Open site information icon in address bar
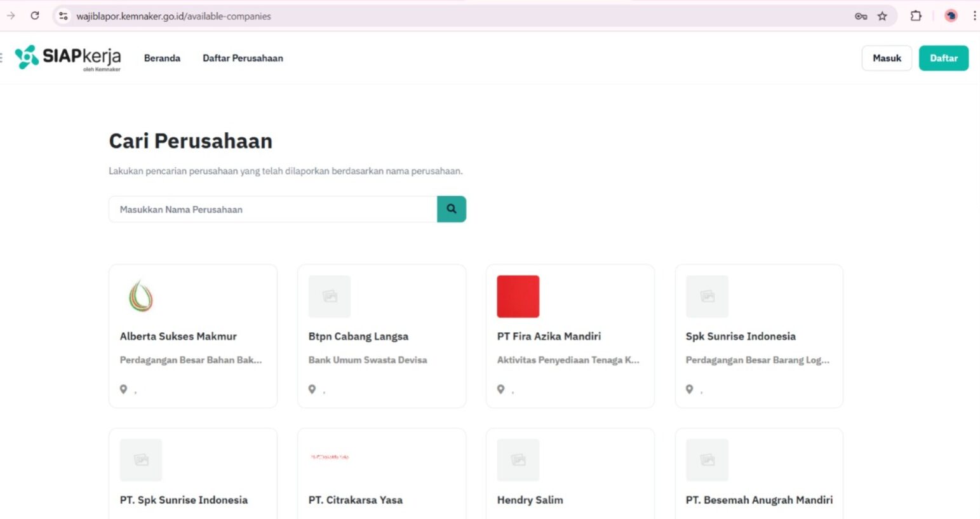This screenshot has height=519, width=980. coord(63,16)
